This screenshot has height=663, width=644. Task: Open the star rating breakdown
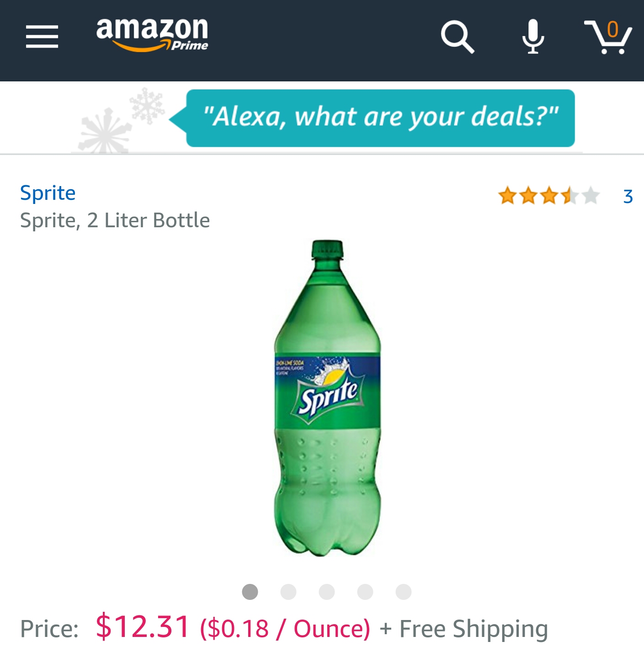[x=548, y=196]
